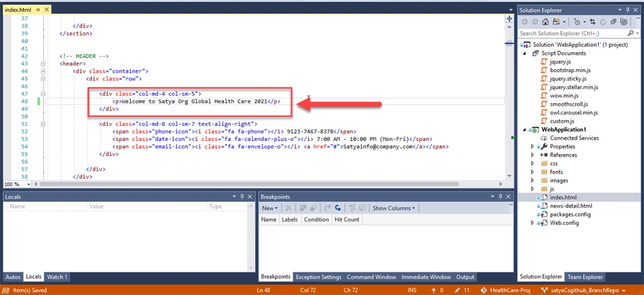This screenshot has height=295, width=644.
Task: Click the search magnifier in Solution Explorer
Action: [630, 33]
